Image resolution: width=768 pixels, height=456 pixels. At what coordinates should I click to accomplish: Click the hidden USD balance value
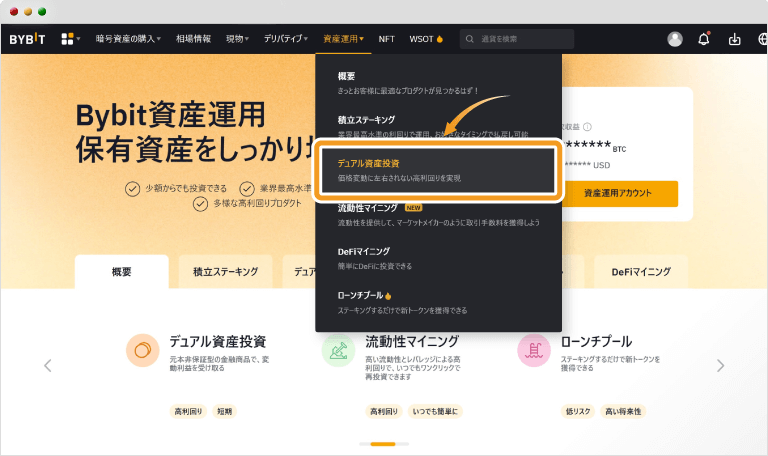587,165
